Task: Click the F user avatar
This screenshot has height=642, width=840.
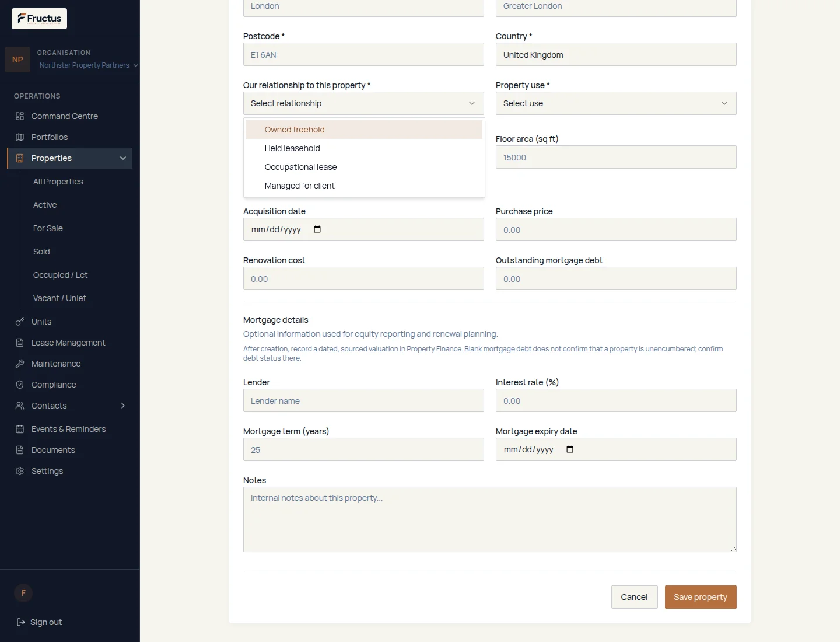Action: [23, 593]
